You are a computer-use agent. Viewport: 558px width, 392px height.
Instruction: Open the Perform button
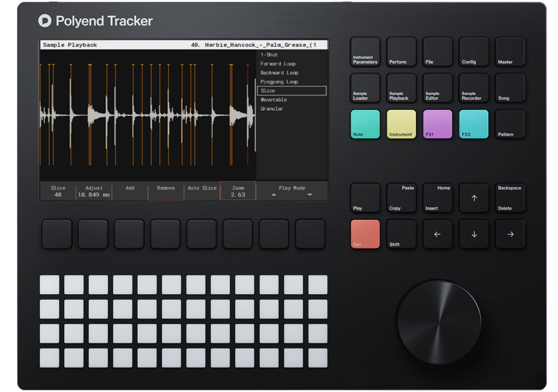tap(401, 52)
